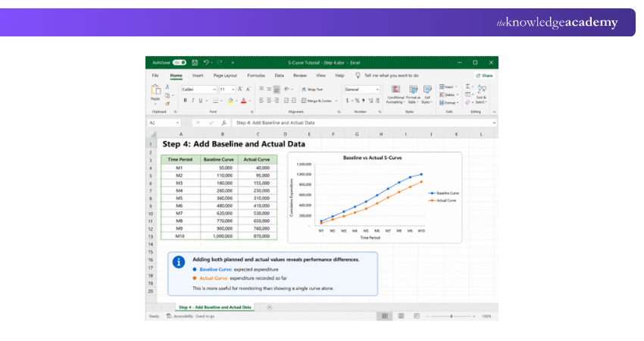Screen dimensions: 644x341
Task: Click the Align Right icon
Action: click(x=277, y=101)
